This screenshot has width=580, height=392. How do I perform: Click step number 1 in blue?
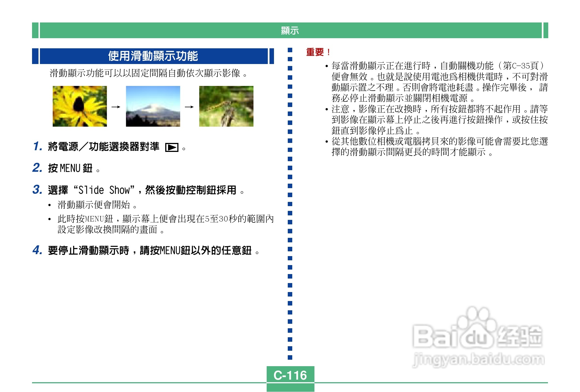(37, 146)
